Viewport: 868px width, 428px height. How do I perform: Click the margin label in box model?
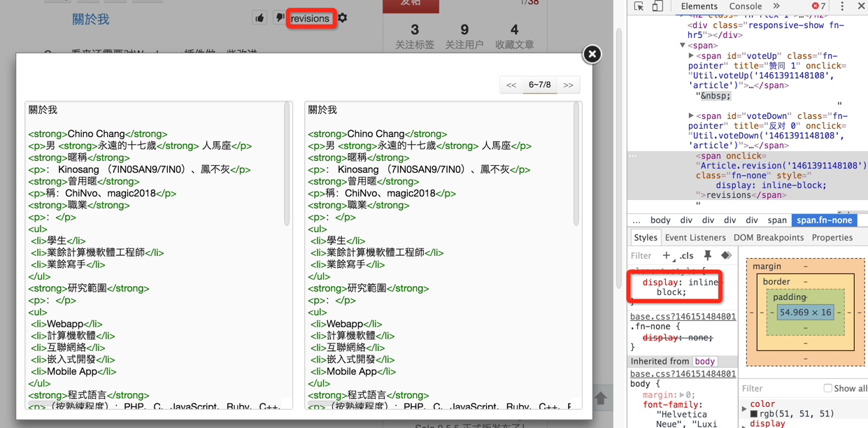click(767, 266)
